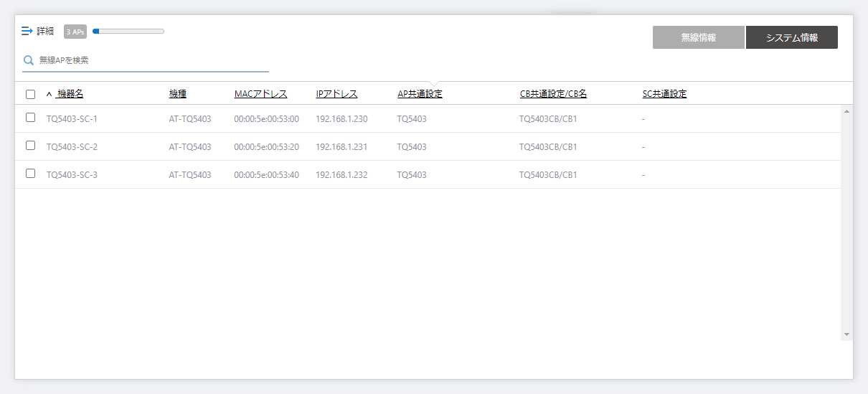868x394 pixels.
Task: Click TQ5403 AP共通設定 value in TQ5403-SC-1 row
Action: [x=412, y=119]
